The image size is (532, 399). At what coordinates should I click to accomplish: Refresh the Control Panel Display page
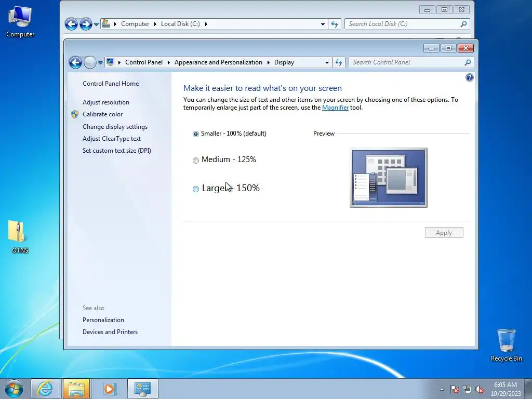pos(339,62)
